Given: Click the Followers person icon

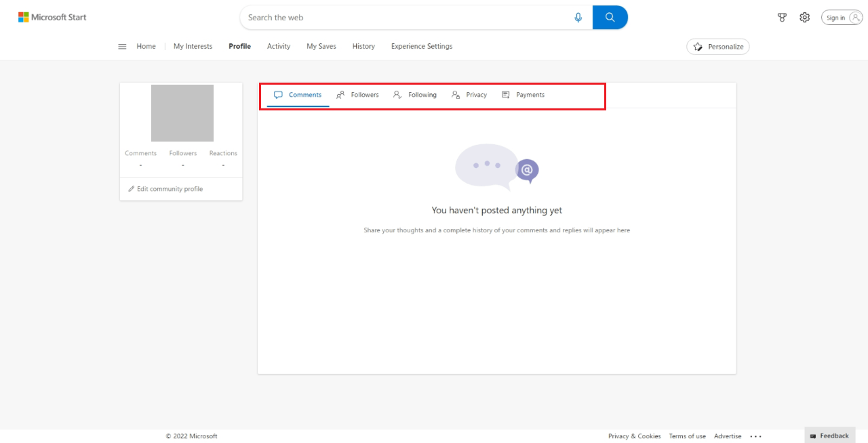Looking at the screenshot, I should [x=339, y=95].
